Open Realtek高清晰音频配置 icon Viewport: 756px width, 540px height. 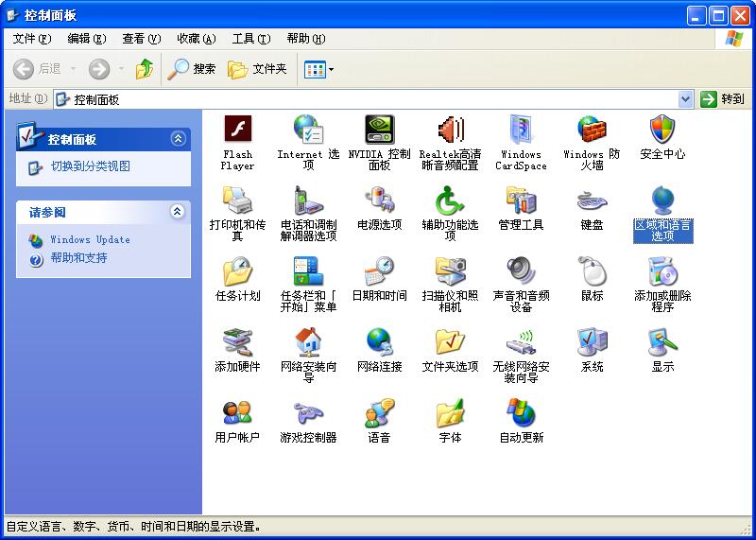[450, 130]
